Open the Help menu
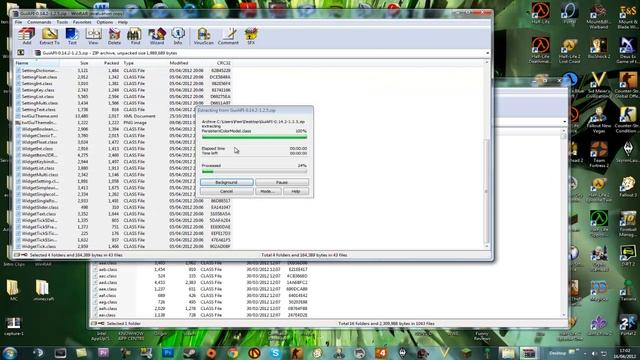Viewport: 640px width, 360px height. click(123, 22)
